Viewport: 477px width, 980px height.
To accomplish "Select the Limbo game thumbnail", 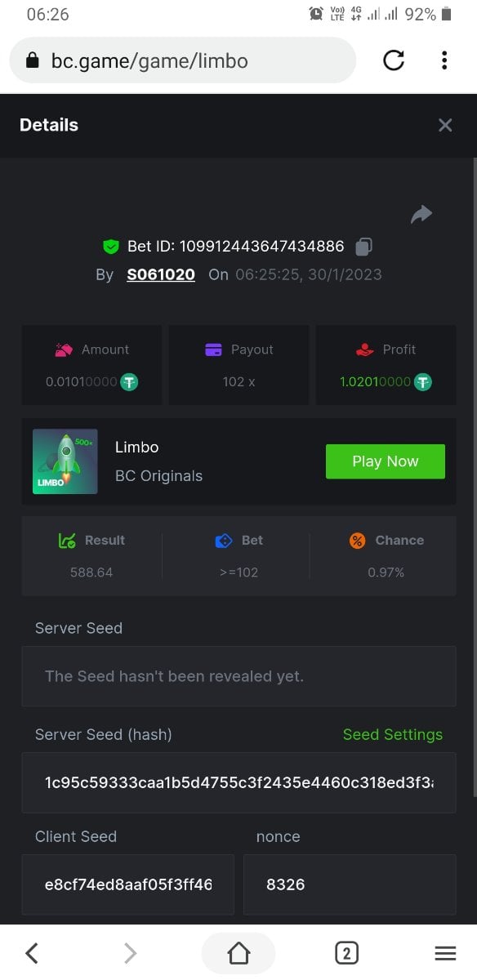I will (x=65, y=461).
